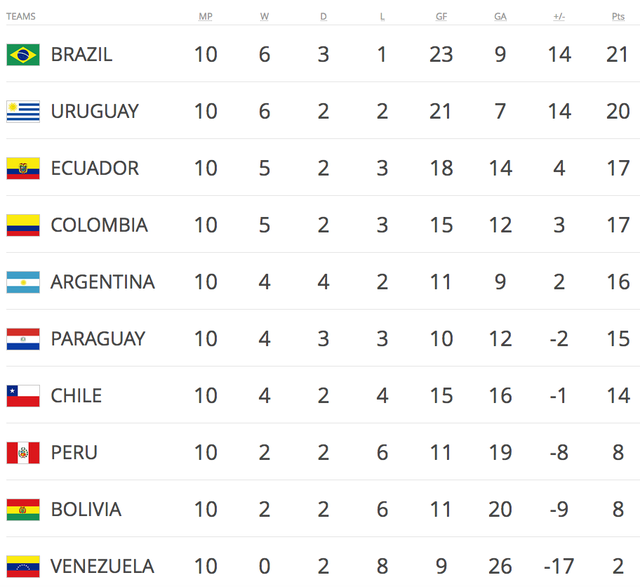
Task: Sort by the MP column header
Action: [x=205, y=17]
